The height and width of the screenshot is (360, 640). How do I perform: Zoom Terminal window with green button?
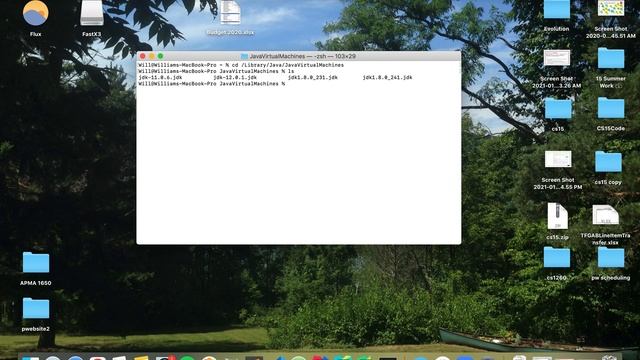click(x=160, y=56)
